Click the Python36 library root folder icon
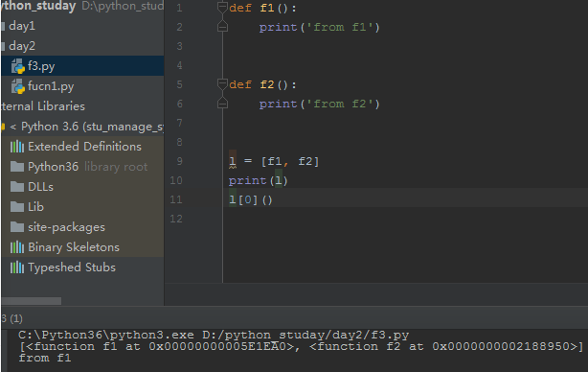 coord(17,166)
